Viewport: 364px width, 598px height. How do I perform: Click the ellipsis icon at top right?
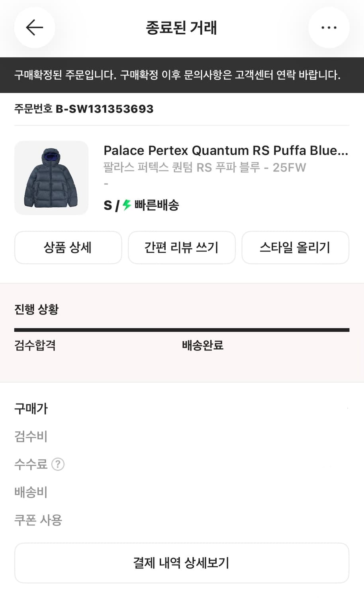pyautogui.click(x=329, y=28)
